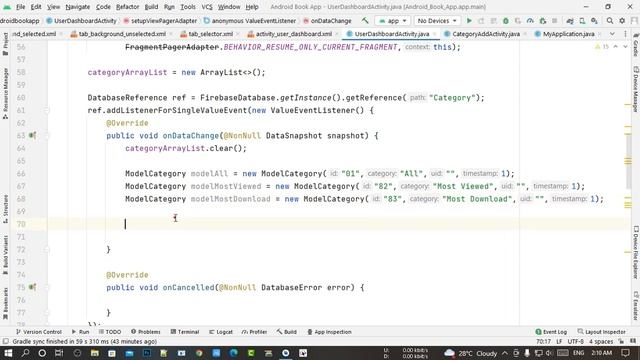
Task: Open Chrome from the taskbar
Action: [x=199, y=353]
